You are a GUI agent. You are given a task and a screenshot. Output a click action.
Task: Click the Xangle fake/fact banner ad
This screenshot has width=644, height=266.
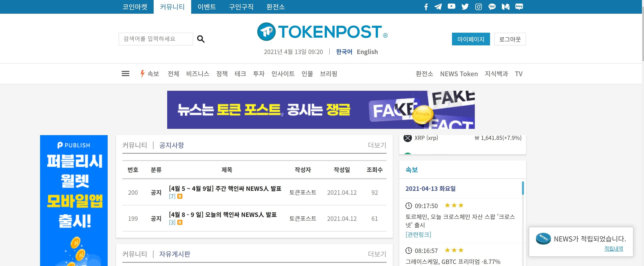click(x=321, y=110)
